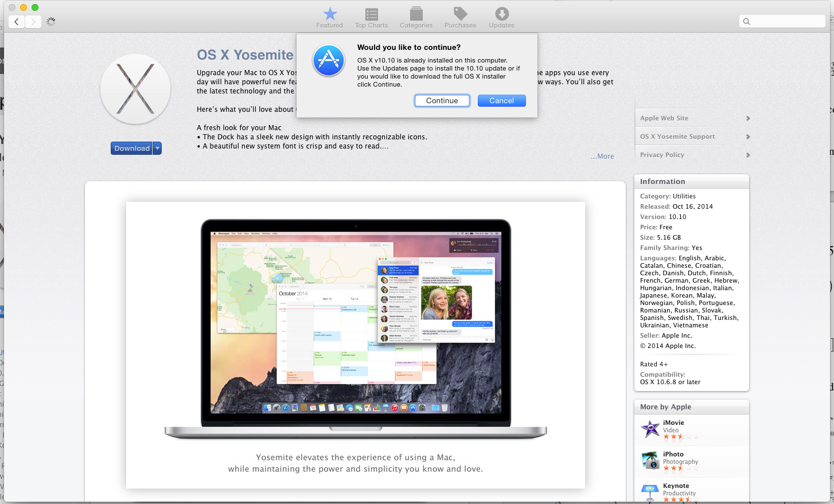This screenshot has height=504, width=834.
Task: Open Keynote from More by Apple
Action: (x=676, y=486)
